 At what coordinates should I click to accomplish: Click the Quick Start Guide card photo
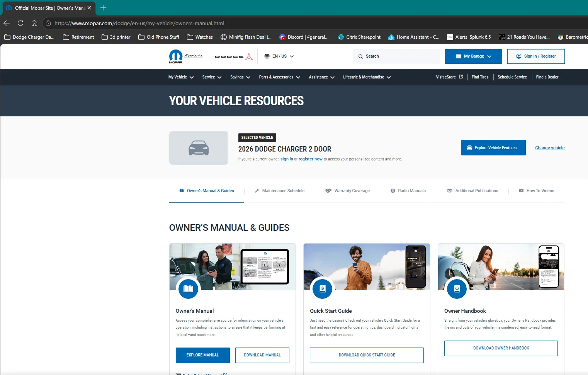367,267
